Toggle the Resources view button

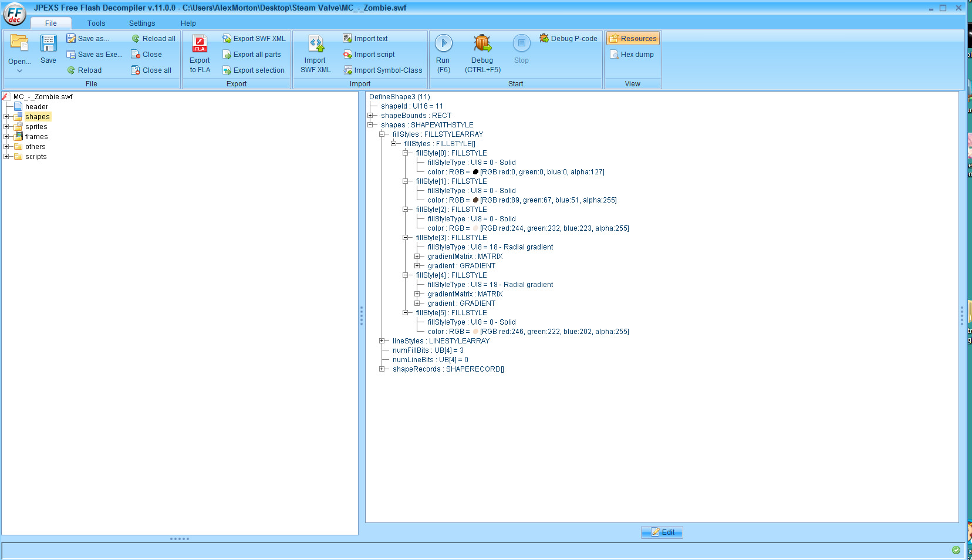[x=633, y=39]
